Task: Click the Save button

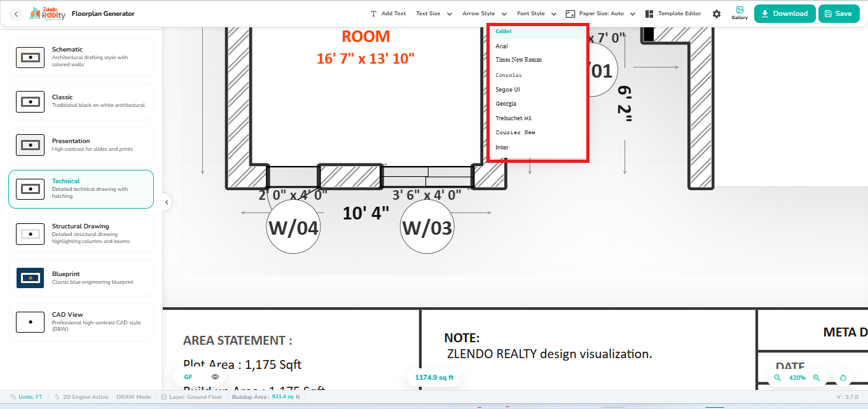Action: (x=839, y=13)
